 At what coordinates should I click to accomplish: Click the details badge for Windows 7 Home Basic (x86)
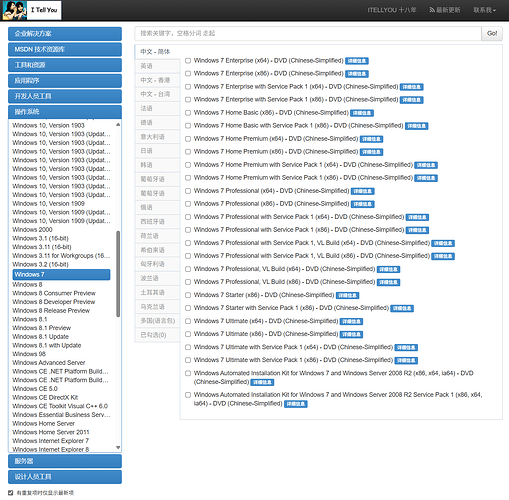(x=362, y=113)
